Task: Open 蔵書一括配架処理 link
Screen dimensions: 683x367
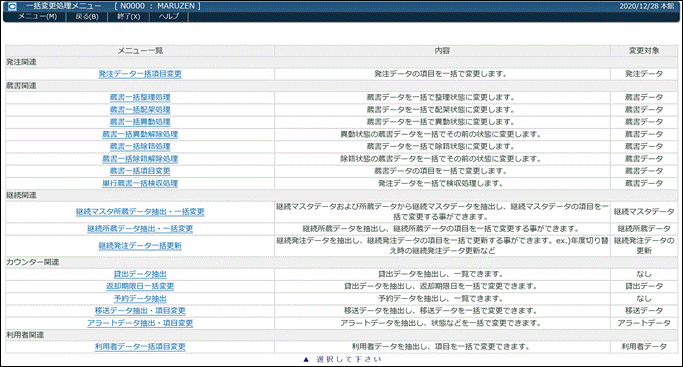Action: tap(140, 110)
